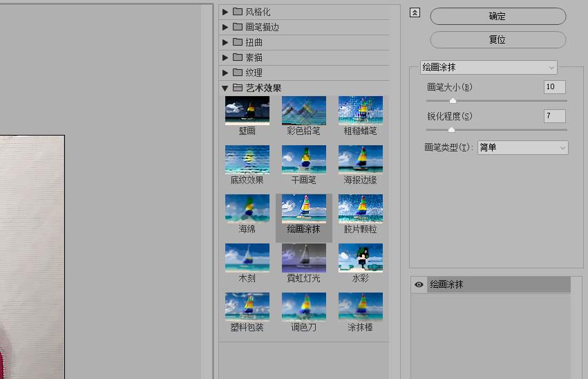
Task: Select the 霓虹灯光 filter thumbnail
Action: pos(304,258)
